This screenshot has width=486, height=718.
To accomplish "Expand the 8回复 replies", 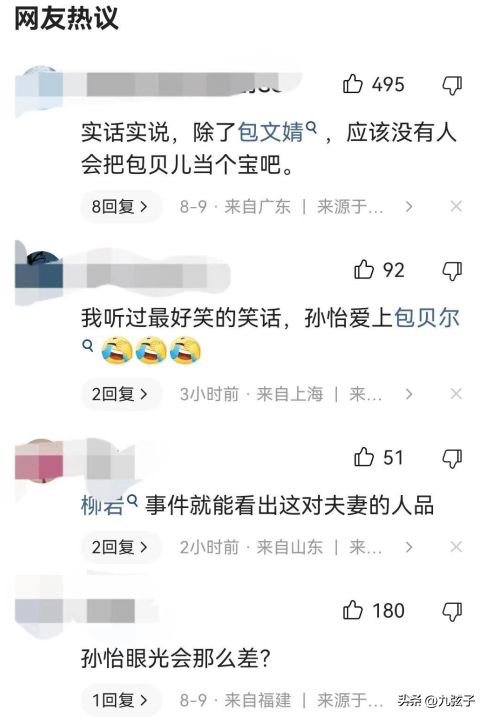I will point(121,207).
